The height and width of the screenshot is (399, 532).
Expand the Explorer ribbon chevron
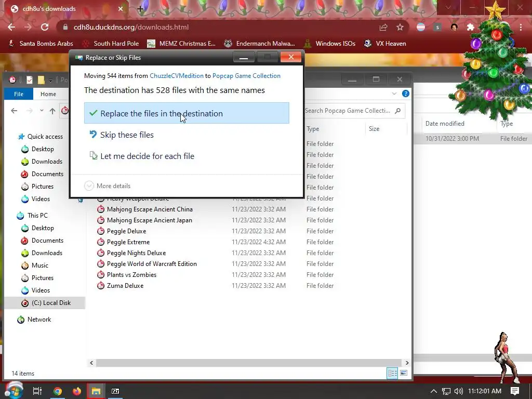click(394, 94)
